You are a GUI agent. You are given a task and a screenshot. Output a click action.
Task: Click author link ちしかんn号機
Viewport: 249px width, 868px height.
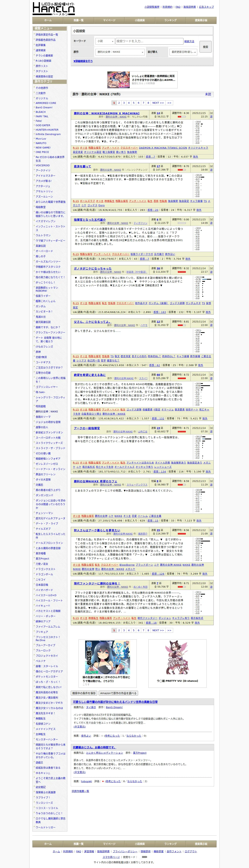coord(140,117)
